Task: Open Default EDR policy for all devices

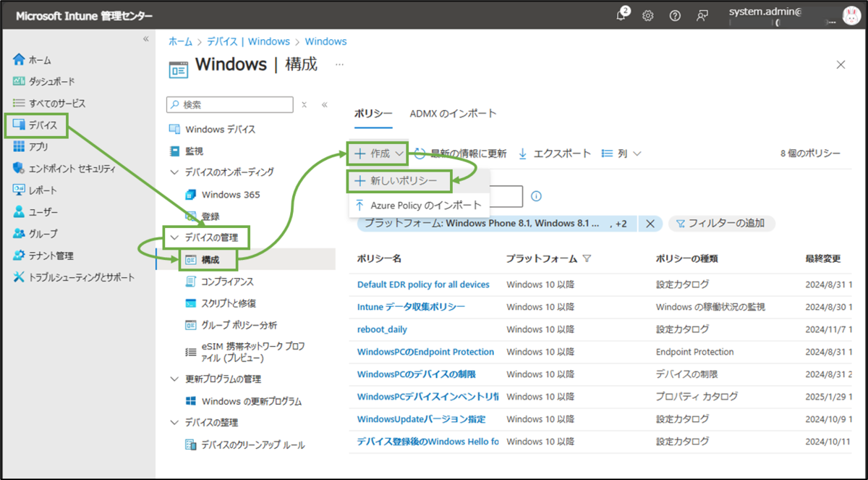Action: pyautogui.click(x=423, y=285)
